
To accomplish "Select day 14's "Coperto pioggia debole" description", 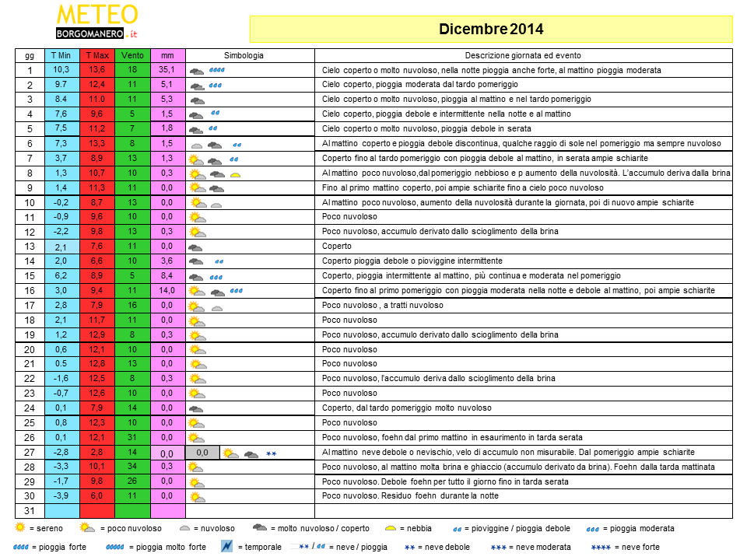I will coord(412,261).
